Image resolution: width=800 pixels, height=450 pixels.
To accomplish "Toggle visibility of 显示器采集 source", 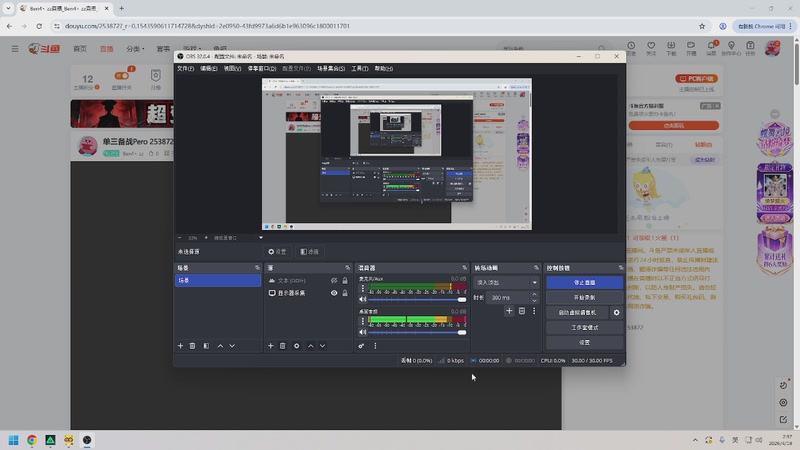I will [334, 293].
